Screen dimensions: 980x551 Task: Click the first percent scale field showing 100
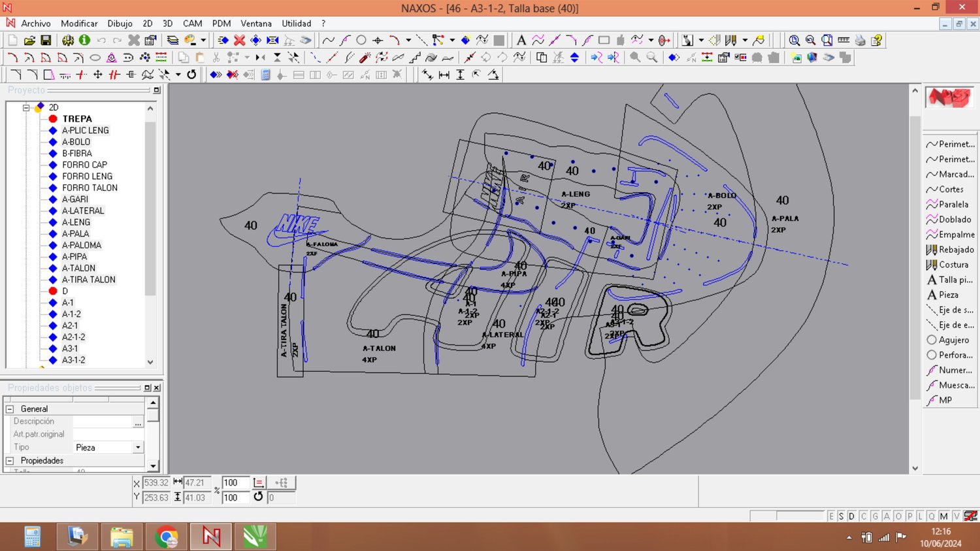coord(235,483)
